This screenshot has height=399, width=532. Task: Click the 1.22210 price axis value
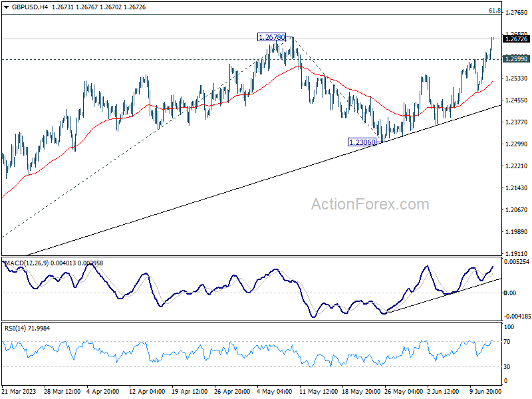pyautogui.click(x=517, y=166)
